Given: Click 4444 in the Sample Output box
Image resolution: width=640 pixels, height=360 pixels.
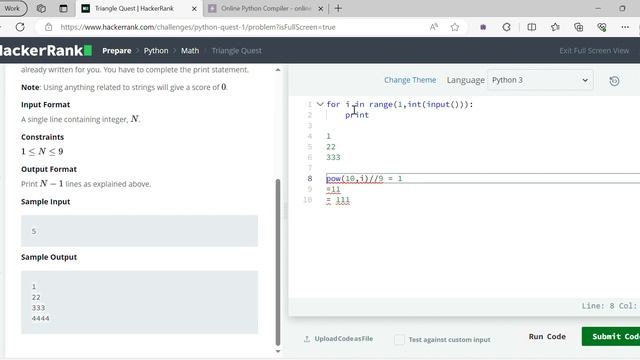Looking at the screenshot, I should (40, 318).
